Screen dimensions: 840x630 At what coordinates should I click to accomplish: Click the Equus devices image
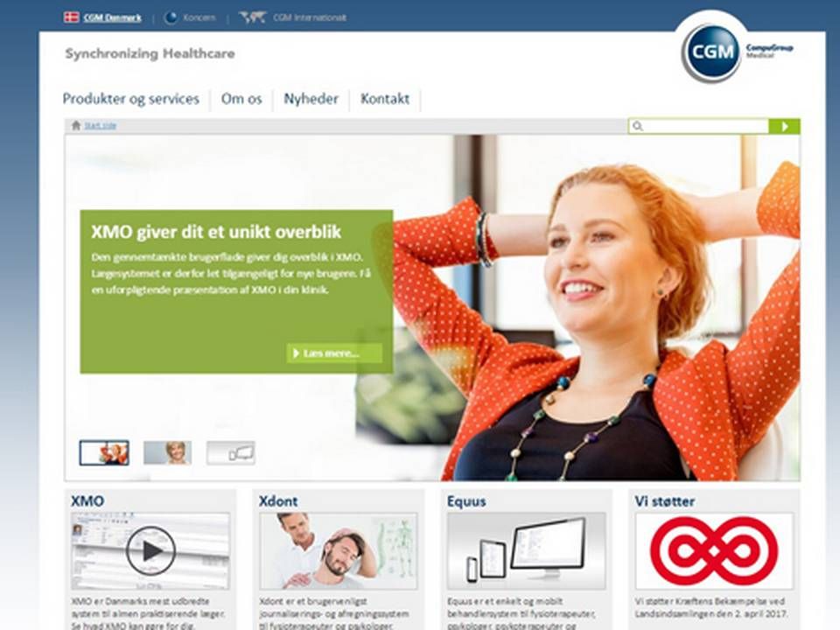pos(527,551)
